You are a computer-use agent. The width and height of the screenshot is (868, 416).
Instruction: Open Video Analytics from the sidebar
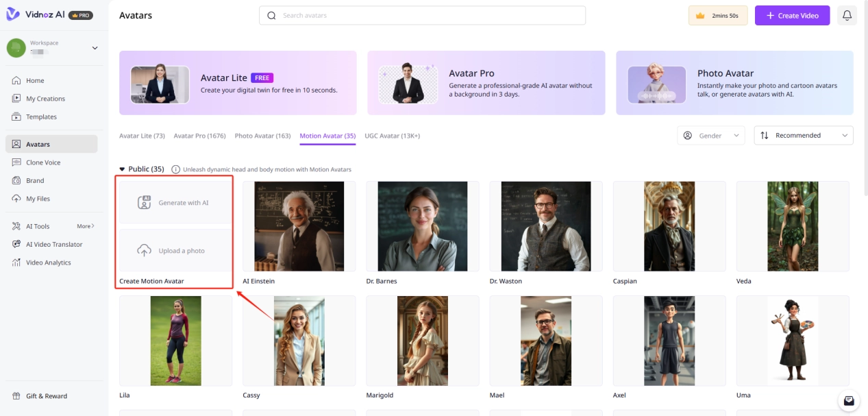coord(48,262)
